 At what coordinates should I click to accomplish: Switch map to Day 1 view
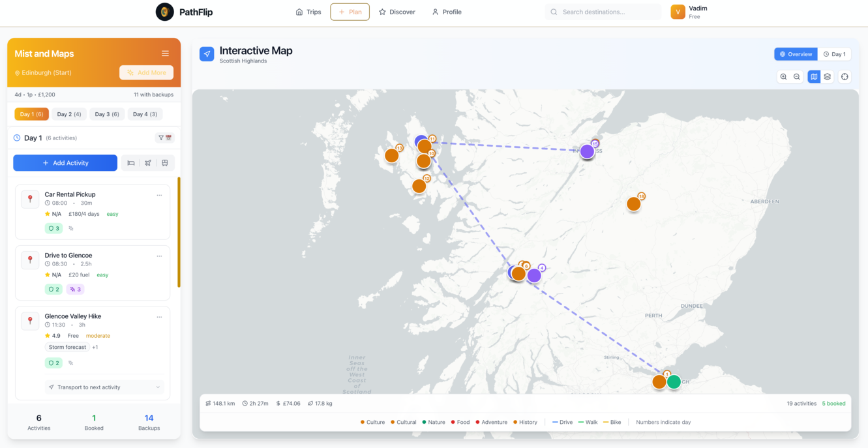pos(834,54)
